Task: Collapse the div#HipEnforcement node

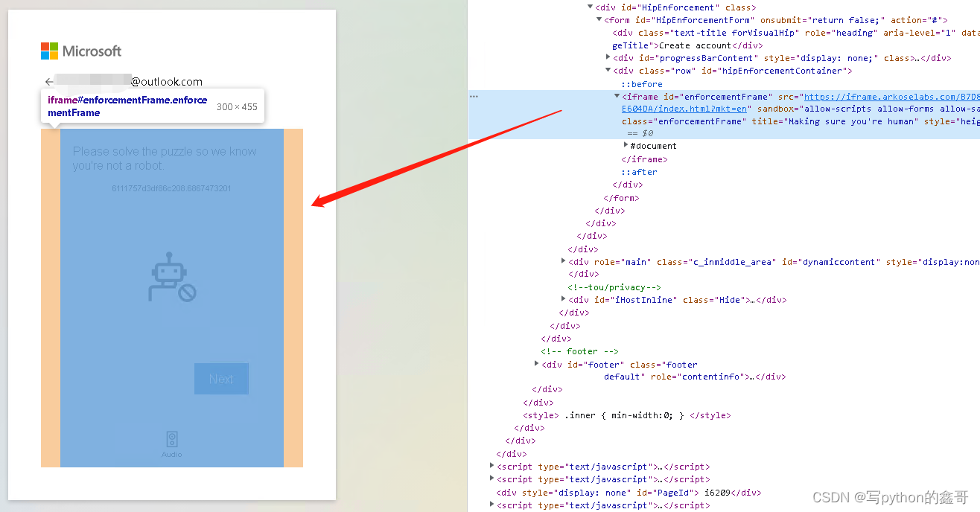Action: point(591,7)
